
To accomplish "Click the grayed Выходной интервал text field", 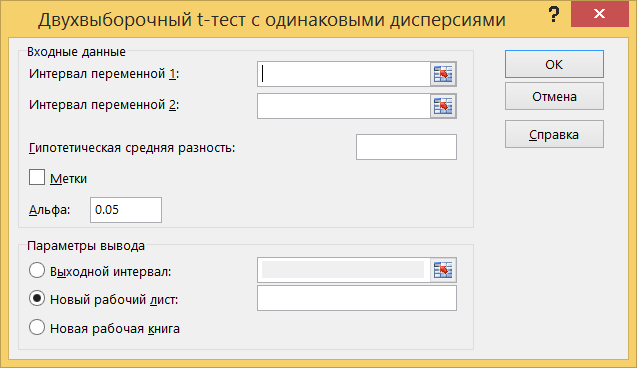I will tap(344, 270).
